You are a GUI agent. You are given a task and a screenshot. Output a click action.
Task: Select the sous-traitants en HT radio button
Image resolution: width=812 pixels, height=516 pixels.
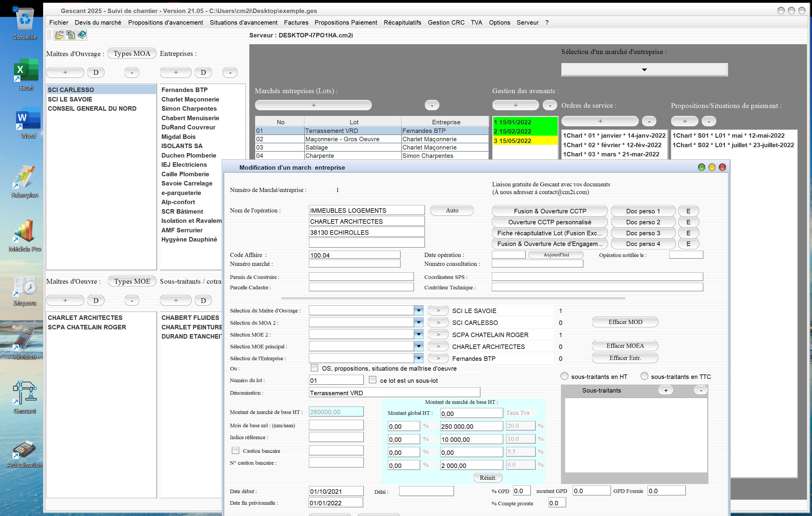[564, 376]
